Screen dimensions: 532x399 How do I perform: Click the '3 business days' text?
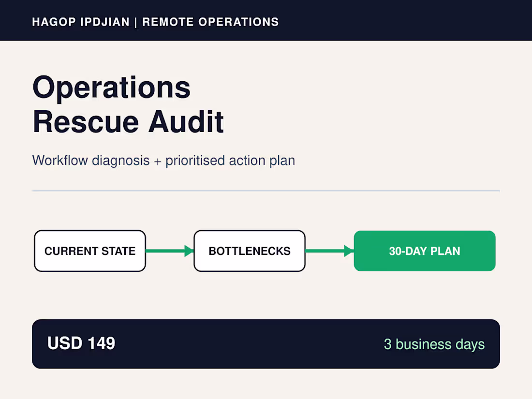coord(434,344)
